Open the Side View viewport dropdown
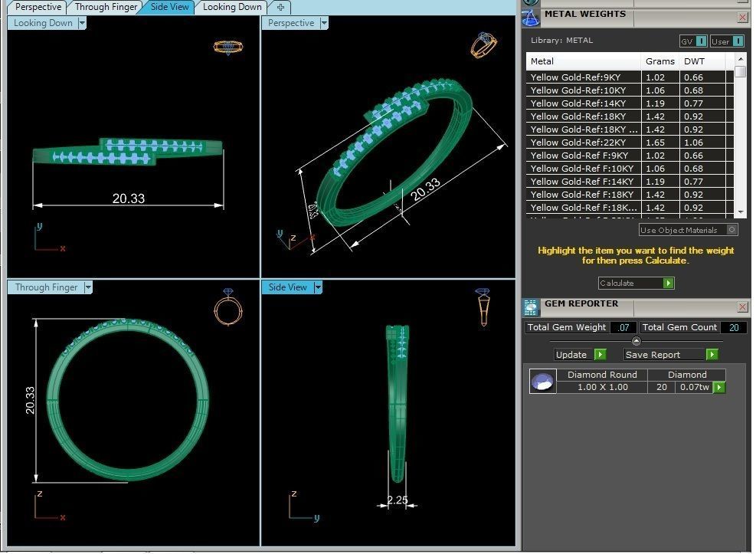Image resolution: width=756 pixels, height=554 pixels. [x=317, y=287]
